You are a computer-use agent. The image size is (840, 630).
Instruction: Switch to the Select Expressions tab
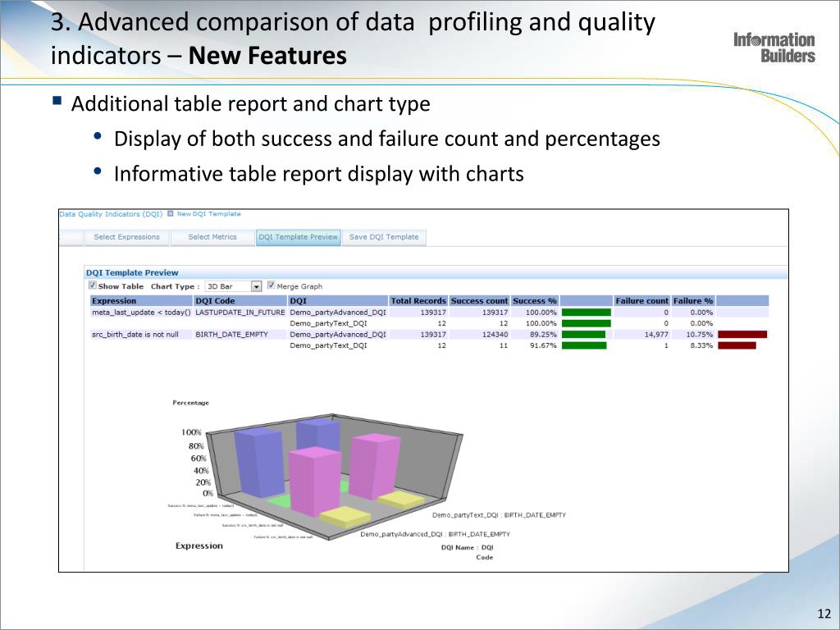tap(126, 237)
